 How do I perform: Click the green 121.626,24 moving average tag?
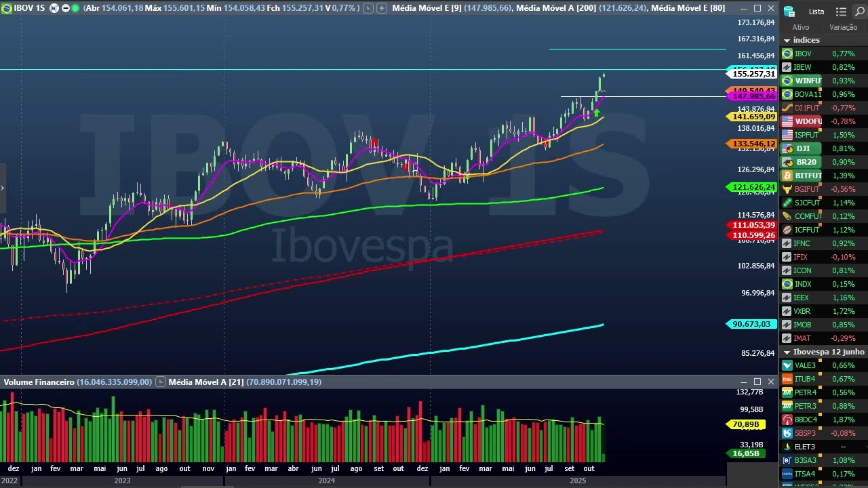(x=751, y=187)
